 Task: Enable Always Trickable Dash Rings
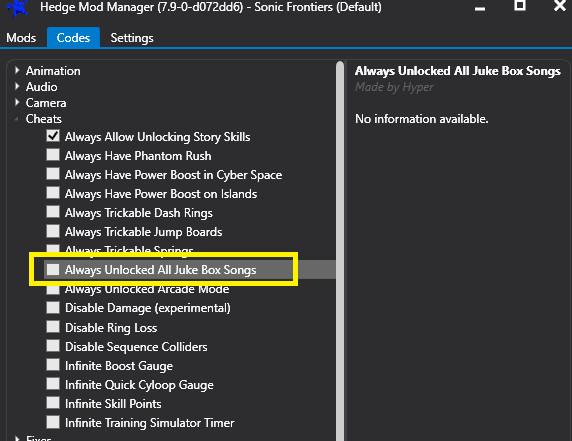pyautogui.click(x=53, y=212)
